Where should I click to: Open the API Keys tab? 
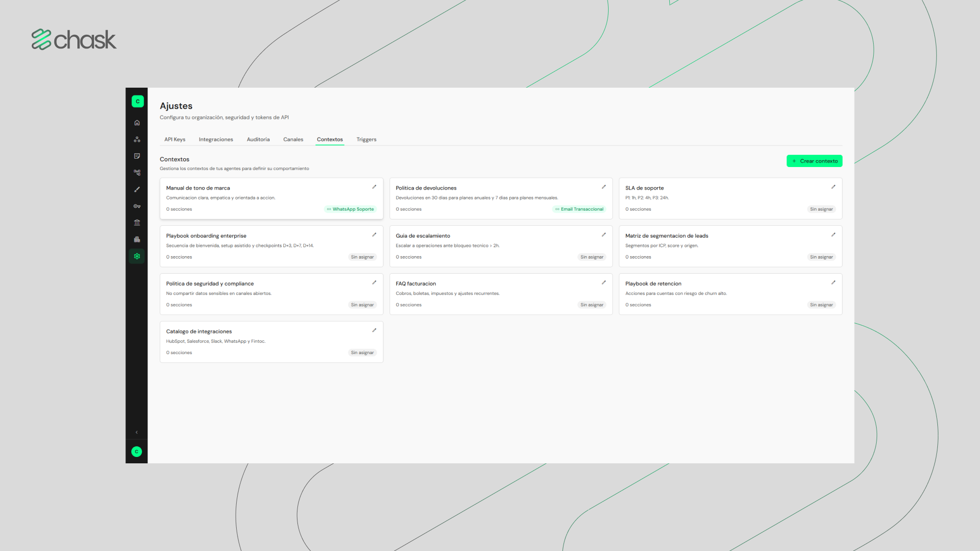pos(174,140)
